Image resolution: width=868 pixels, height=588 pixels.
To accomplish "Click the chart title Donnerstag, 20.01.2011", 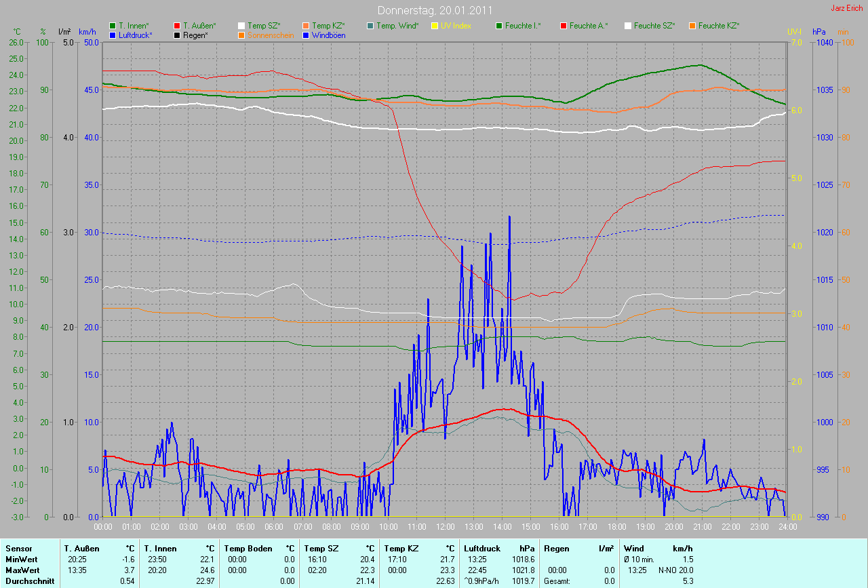I will [434, 10].
